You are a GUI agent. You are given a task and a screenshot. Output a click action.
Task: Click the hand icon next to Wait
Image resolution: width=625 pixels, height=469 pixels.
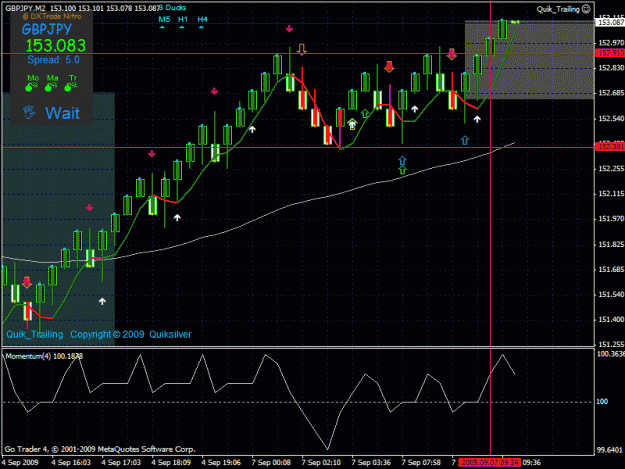coord(29,112)
